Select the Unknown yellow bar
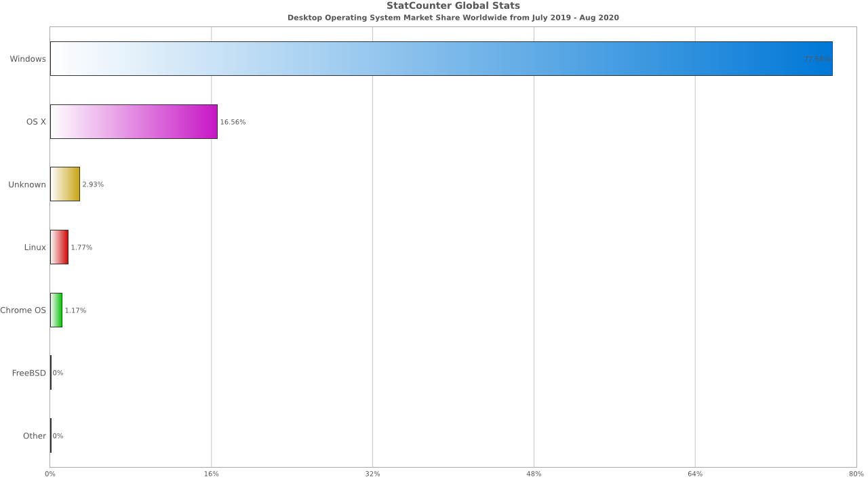 tap(65, 184)
